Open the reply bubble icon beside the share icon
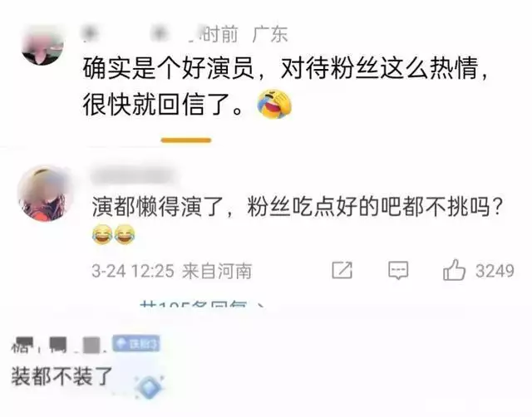 (x=398, y=270)
